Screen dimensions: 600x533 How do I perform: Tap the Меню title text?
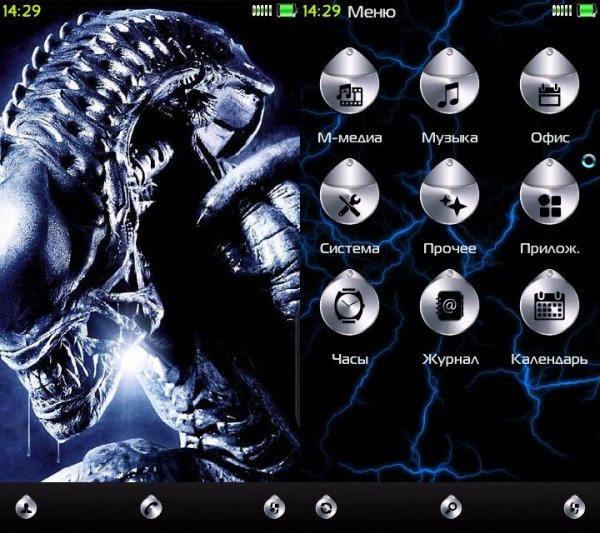[372, 12]
